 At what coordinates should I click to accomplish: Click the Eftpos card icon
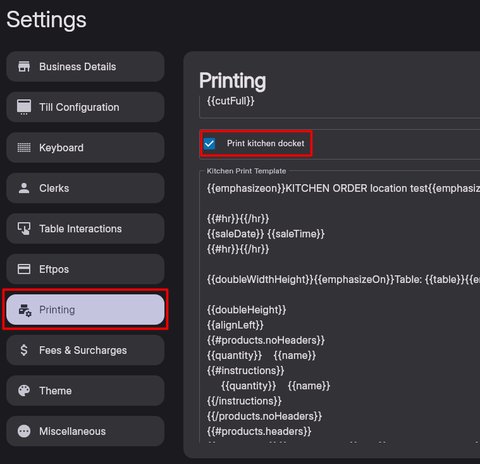24,269
